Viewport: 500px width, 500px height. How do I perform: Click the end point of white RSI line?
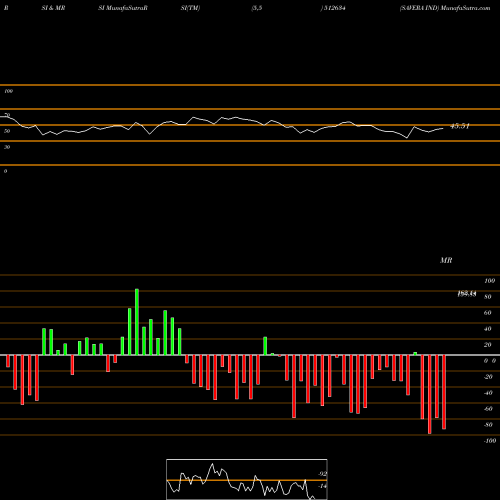[x=443, y=128]
